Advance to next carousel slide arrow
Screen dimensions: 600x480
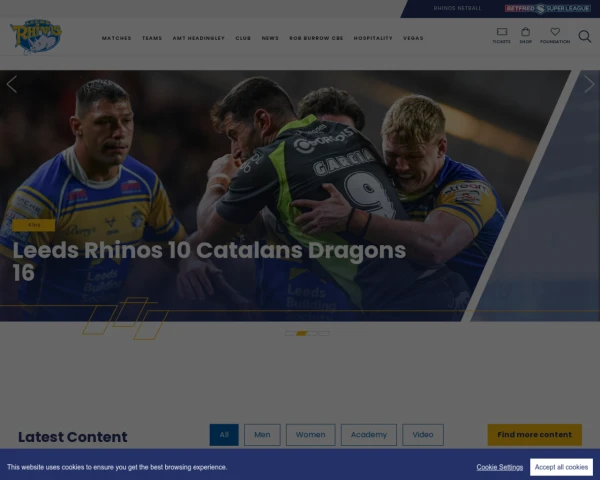point(589,84)
